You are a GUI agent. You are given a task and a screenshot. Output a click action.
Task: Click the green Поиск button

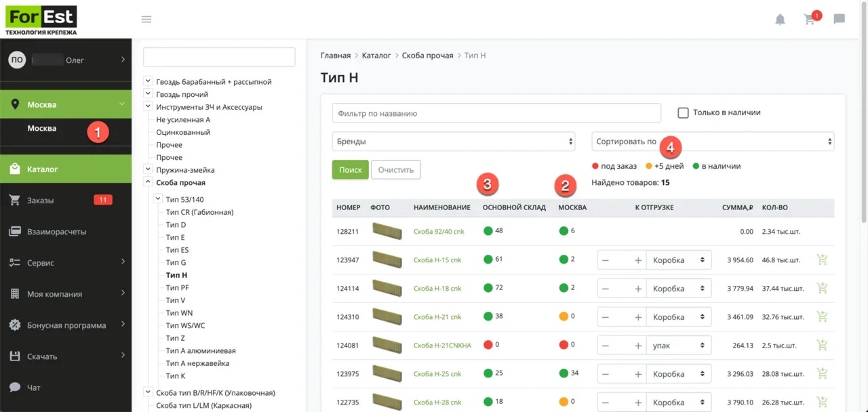point(350,169)
